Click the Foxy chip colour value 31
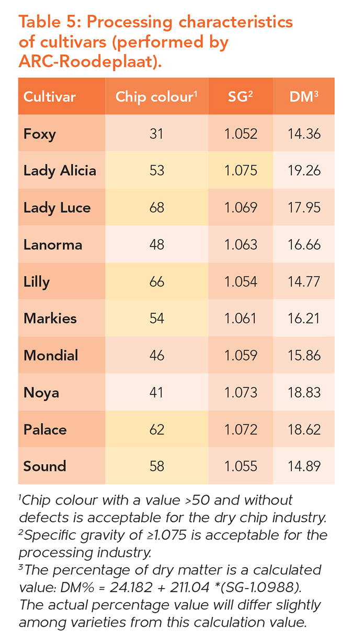The image size is (353, 644). click(x=156, y=134)
